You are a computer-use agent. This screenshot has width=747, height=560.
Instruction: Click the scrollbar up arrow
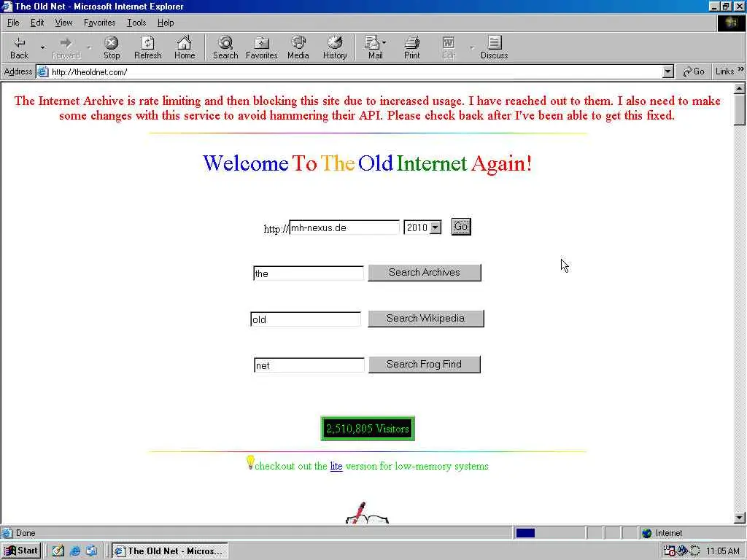[x=739, y=88]
